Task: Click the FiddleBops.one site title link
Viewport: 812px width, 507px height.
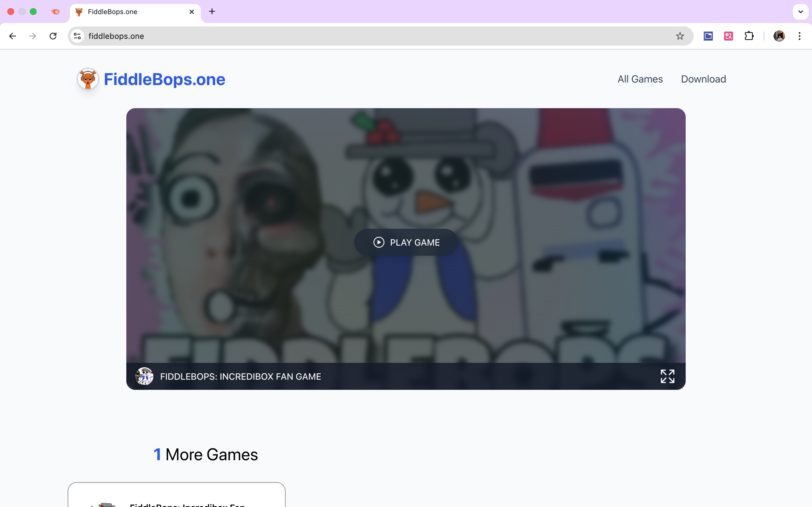Action: click(164, 79)
